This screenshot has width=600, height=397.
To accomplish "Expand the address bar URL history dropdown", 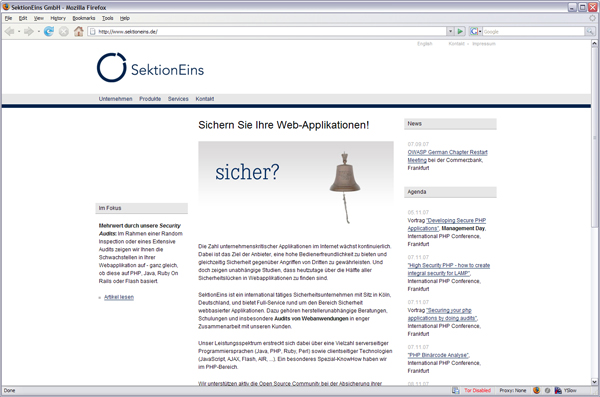I will (x=450, y=31).
